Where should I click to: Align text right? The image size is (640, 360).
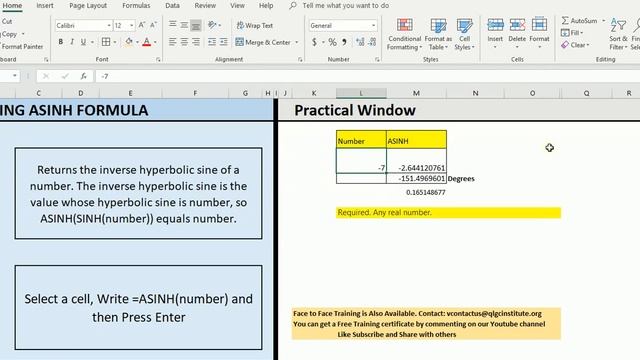pyautogui.click(x=196, y=42)
